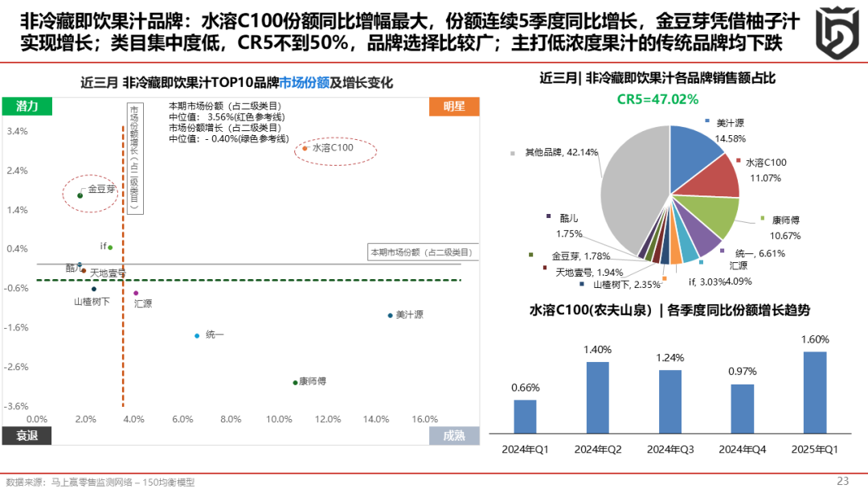The image size is (868, 489).
Task: Select the 山楂树下 scatter data point
Action: coord(94,289)
